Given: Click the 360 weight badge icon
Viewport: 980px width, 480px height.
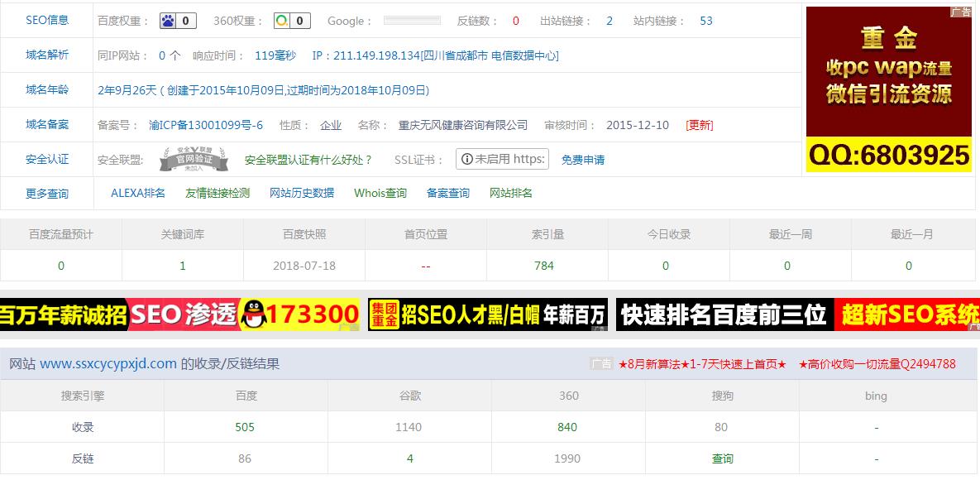Looking at the screenshot, I should (292, 21).
